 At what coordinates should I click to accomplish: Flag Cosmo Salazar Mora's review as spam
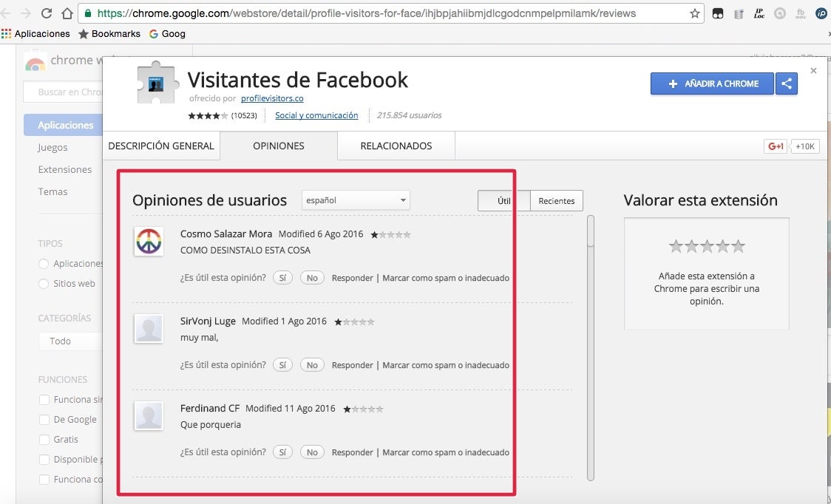[x=446, y=278]
